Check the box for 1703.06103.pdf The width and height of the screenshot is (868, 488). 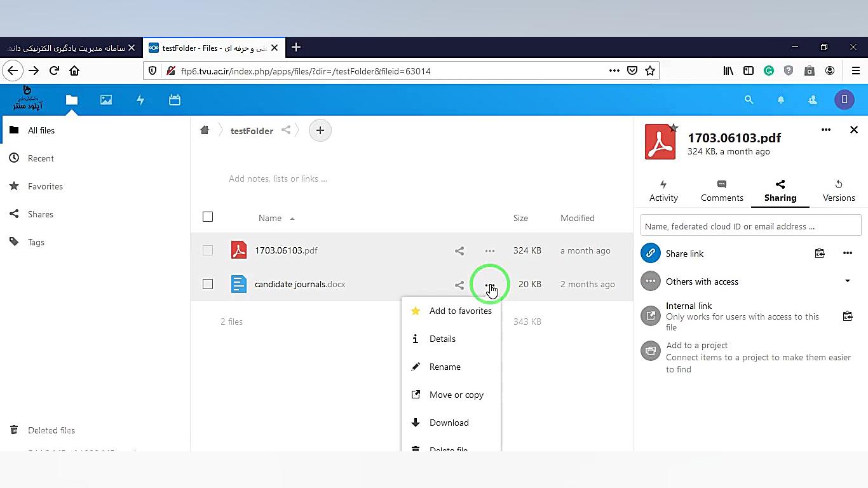[208, 250]
